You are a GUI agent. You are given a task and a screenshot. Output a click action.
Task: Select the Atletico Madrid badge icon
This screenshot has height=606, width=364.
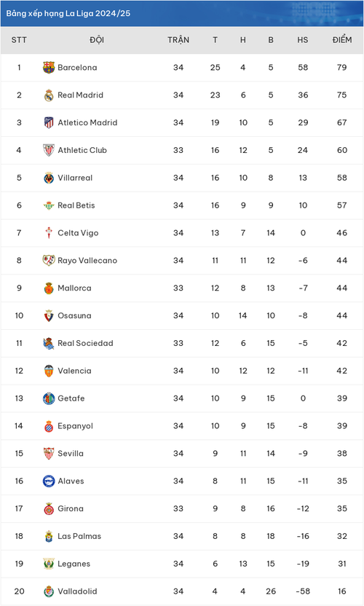click(49, 122)
